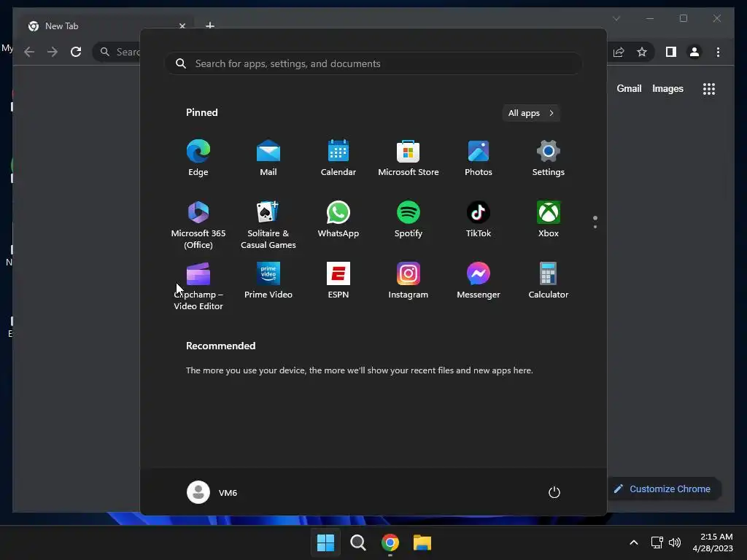Go forward in Chrome

[53, 52]
